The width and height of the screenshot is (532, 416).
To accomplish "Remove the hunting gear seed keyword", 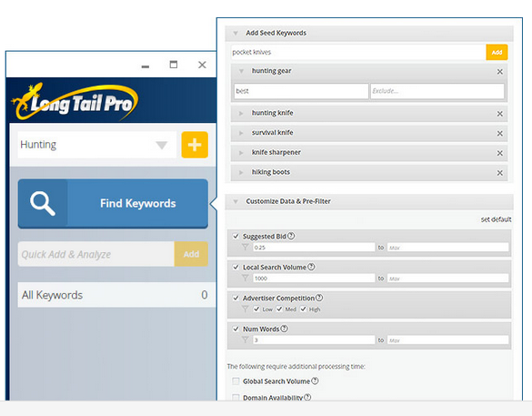I will [500, 72].
